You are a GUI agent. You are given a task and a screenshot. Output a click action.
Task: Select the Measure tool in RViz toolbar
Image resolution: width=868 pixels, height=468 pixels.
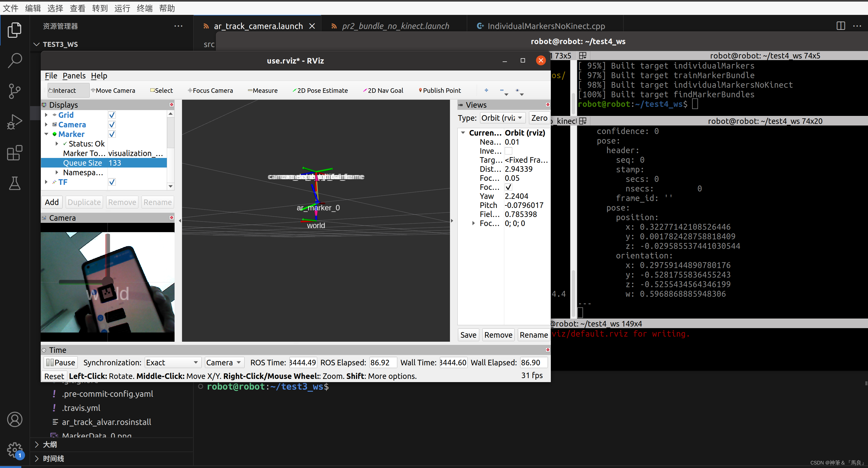tap(262, 90)
